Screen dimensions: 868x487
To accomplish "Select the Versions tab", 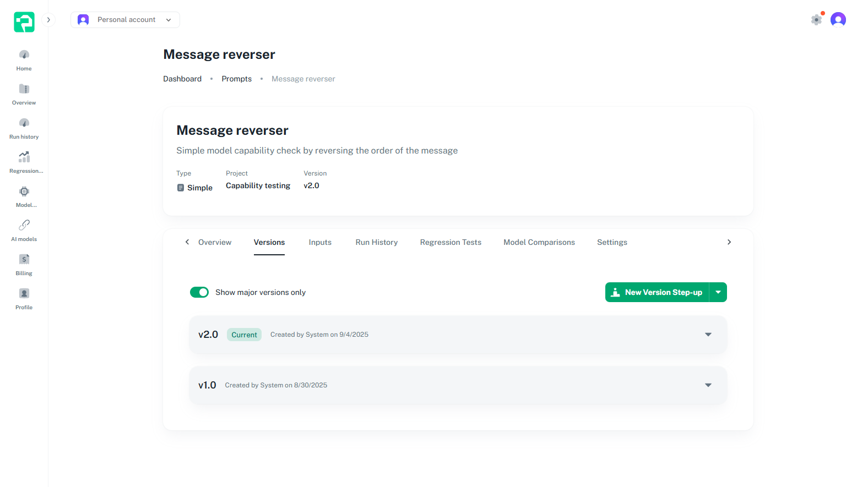I will 269,242.
